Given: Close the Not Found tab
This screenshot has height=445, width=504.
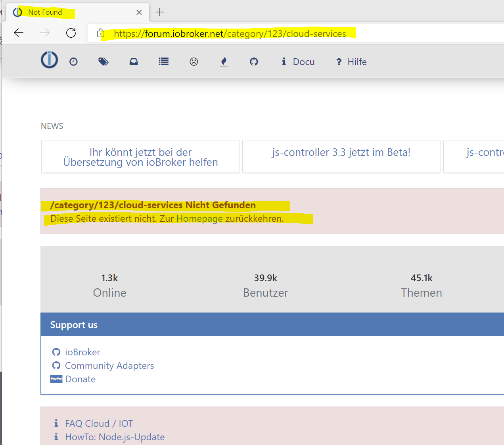Looking at the screenshot, I should [x=139, y=12].
